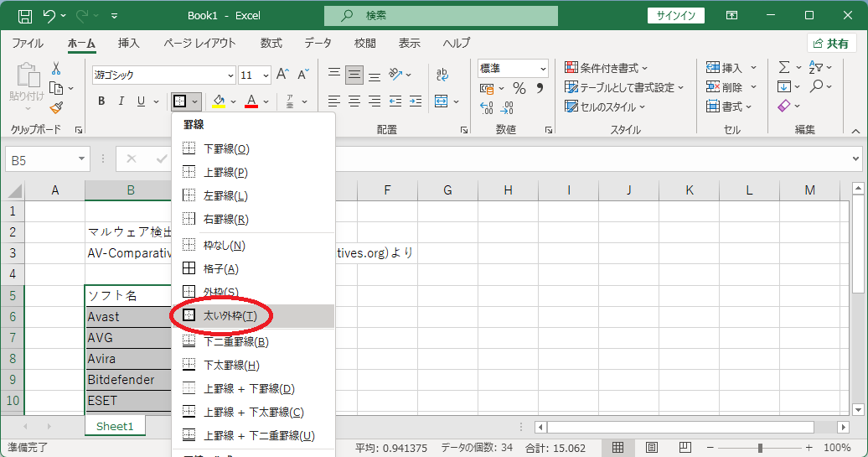Choose 枠なし(N) from the border menu
Viewport: 868px width, 457px height.
tap(253, 245)
